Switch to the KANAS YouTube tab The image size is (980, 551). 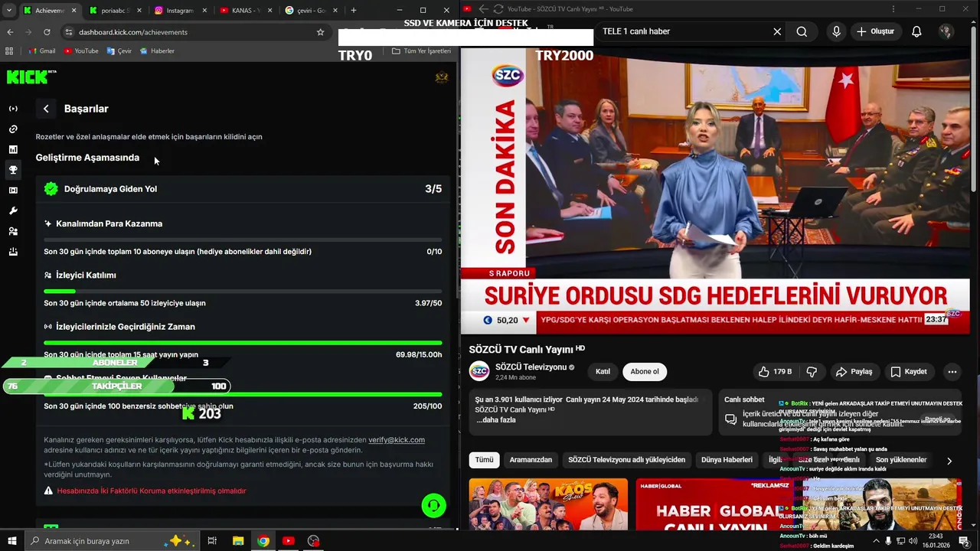244,11
